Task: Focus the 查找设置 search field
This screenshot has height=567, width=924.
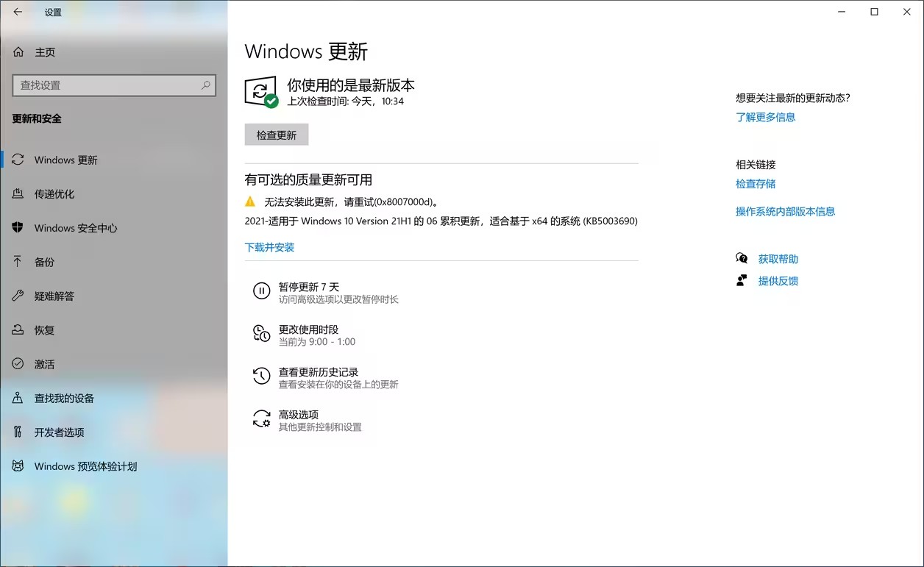Action: point(114,85)
